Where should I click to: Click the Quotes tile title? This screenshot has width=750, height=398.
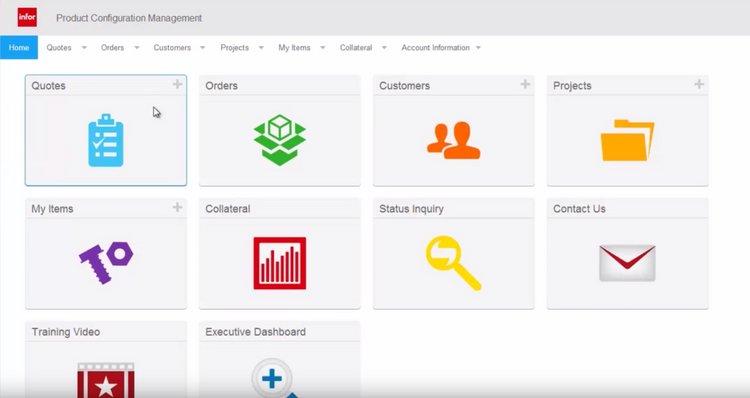(x=48, y=86)
